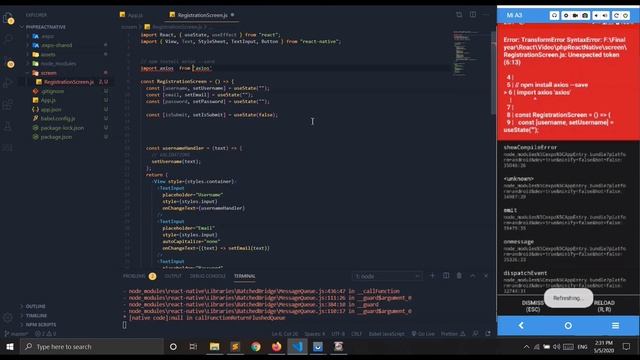The image size is (640, 360).
Task: Open .gitignore in the explorer
Action: 52,91
